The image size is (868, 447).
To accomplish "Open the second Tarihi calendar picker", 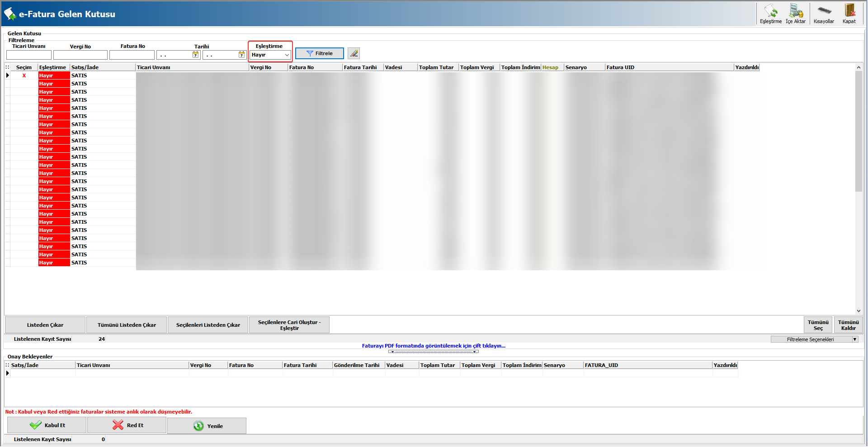I will [241, 55].
